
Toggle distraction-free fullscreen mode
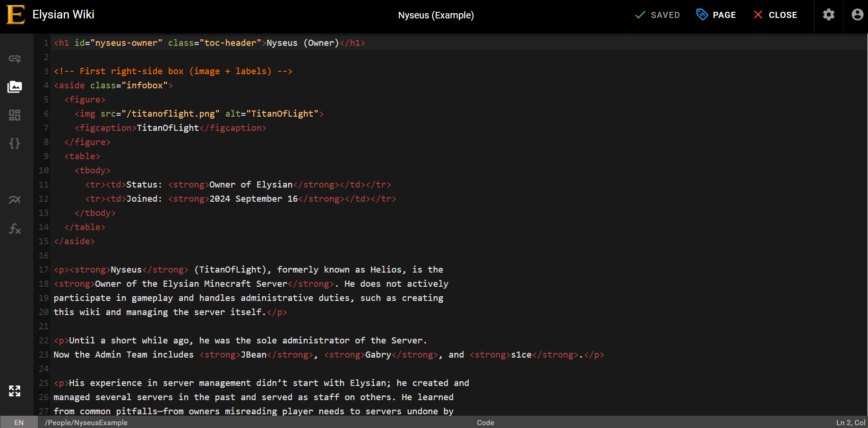click(x=15, y=391)
